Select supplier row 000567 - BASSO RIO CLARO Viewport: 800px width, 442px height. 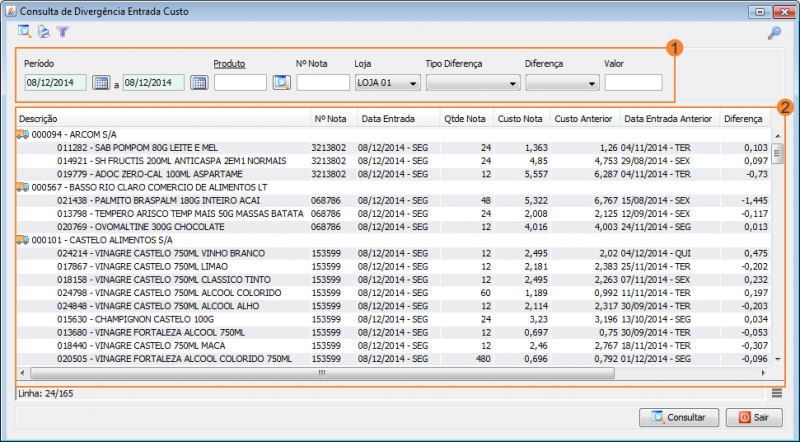(x=393, y=187)
